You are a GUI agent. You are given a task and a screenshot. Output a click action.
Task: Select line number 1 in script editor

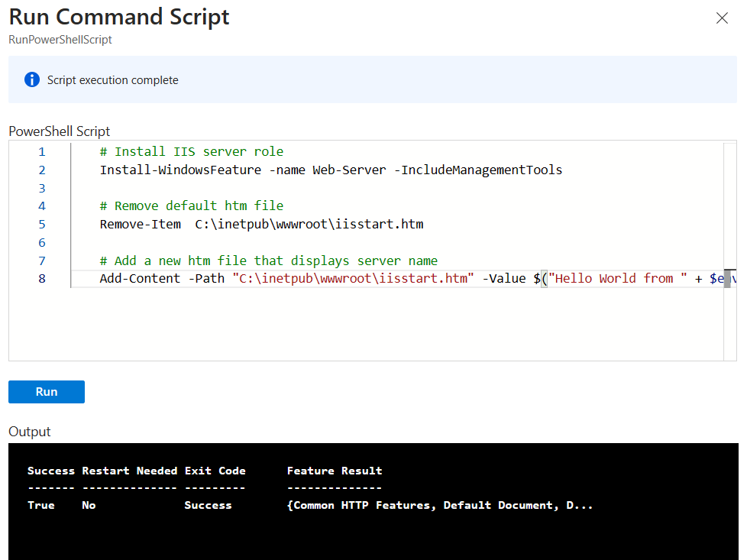(x=41, y=152)
